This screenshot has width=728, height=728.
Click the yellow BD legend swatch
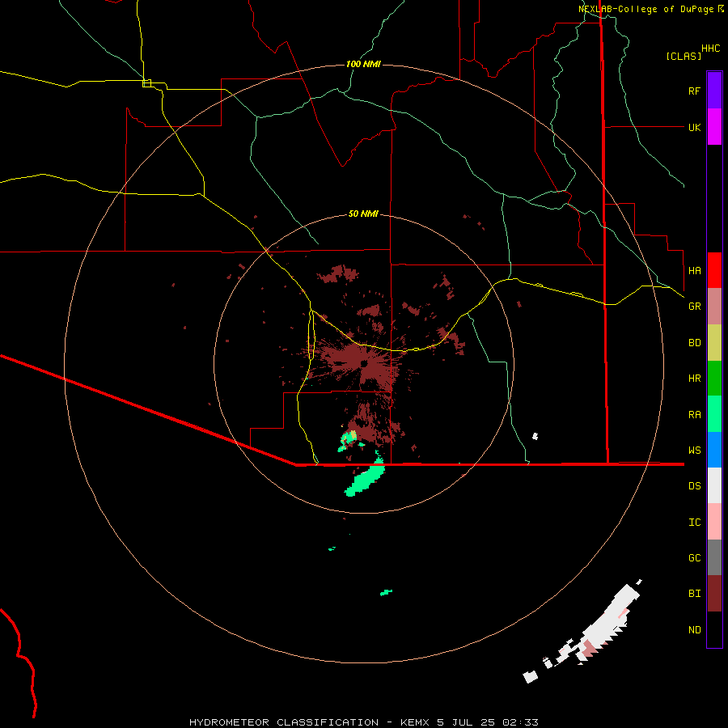coord(714,342)
